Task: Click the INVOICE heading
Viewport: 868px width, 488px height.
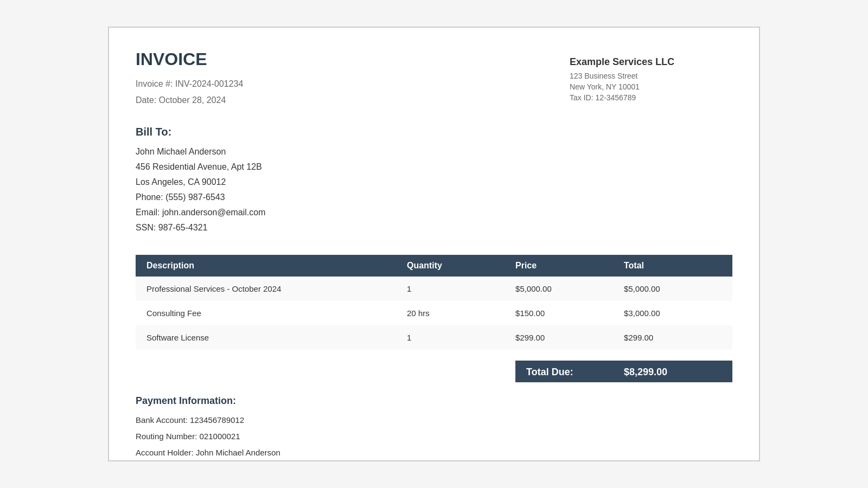Action: [171, 60]
